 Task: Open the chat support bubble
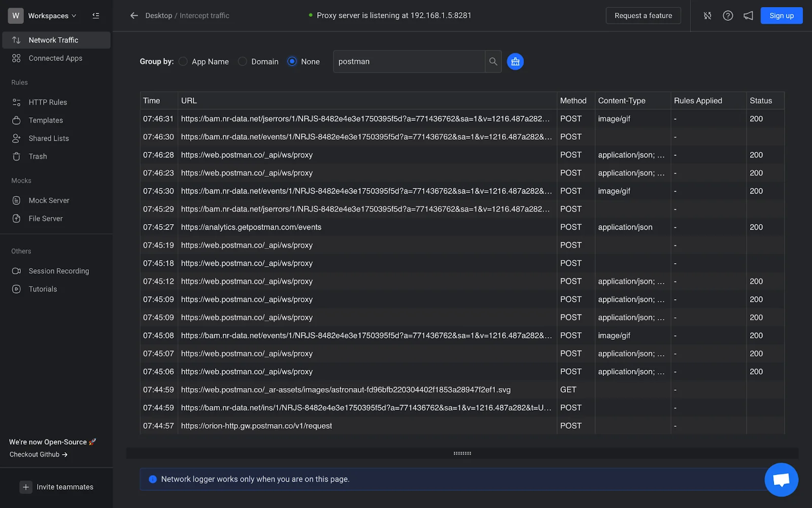(781, 480)
